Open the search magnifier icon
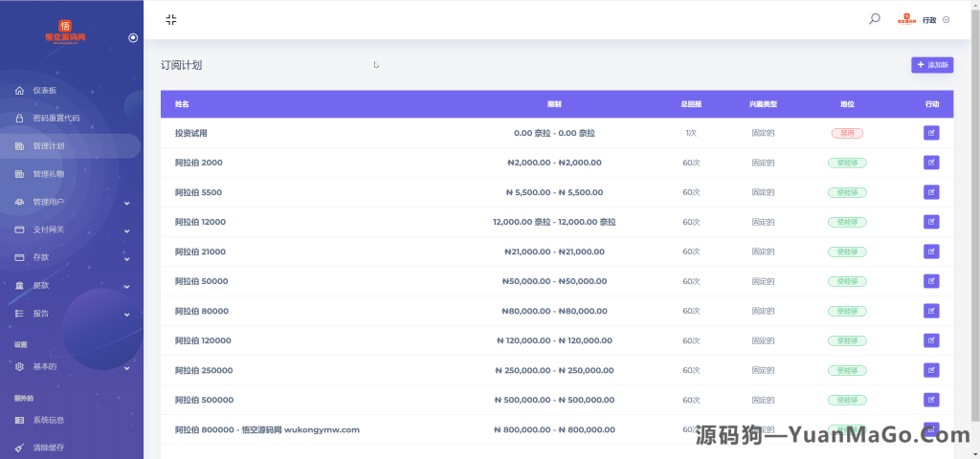 coord(874,19)
